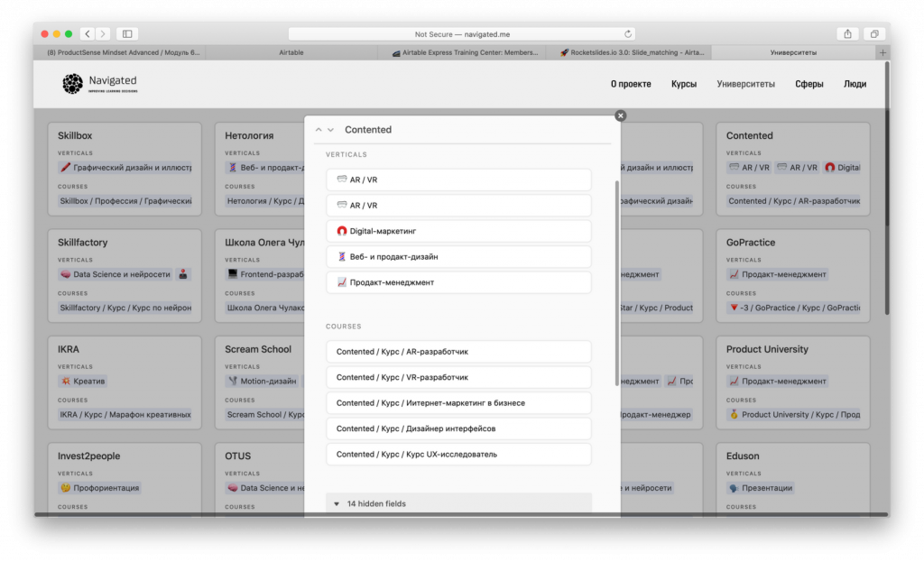Show all tabs overview button
This screenshot has width=924, height=562.
(874, 34)
